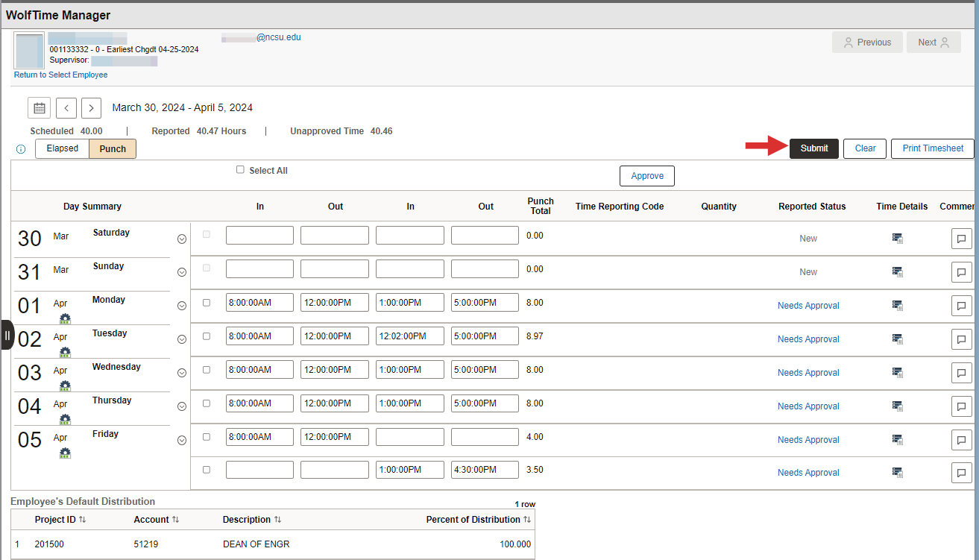
Task: Open comment icon for the 3.50 row
Action: point(962,473)
